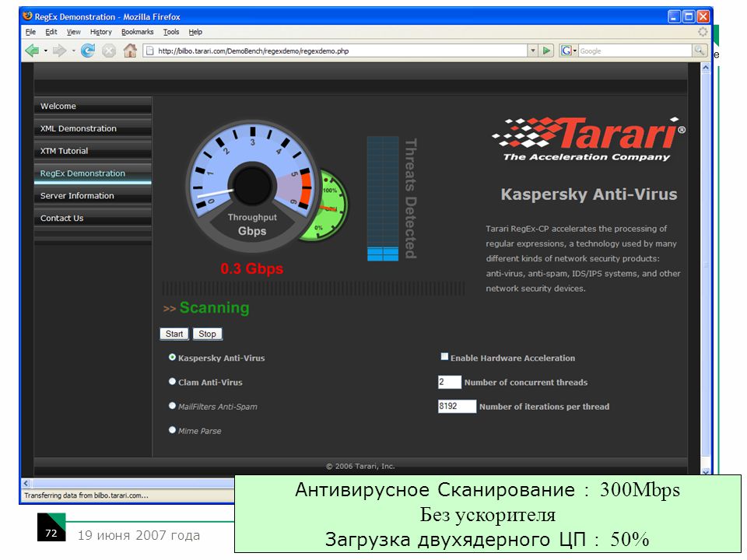The image size is (747, 560).
Task: Select MailFilters Anti-Spam radio button
Action: 172,406
